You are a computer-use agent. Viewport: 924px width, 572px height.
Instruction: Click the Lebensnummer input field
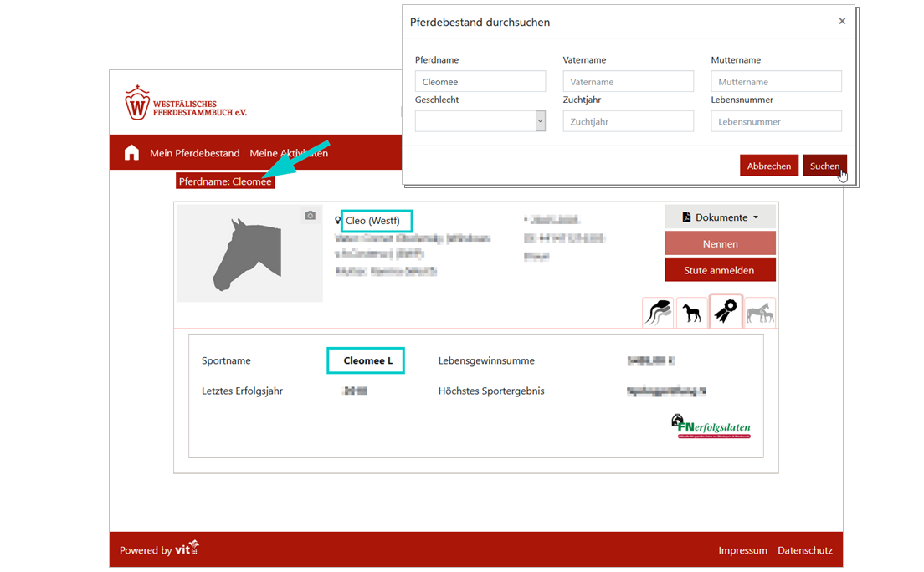point(776,121)
